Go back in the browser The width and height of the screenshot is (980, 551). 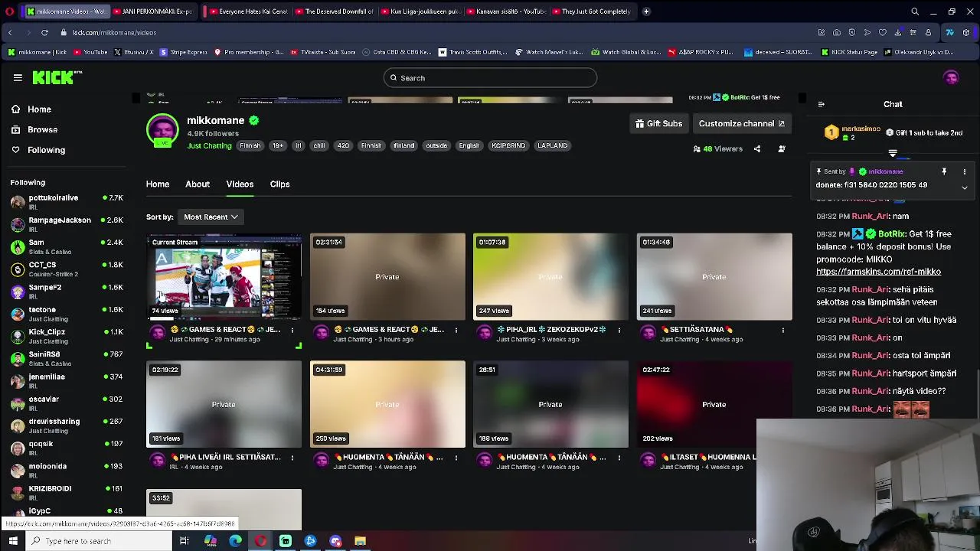(10, 32)
